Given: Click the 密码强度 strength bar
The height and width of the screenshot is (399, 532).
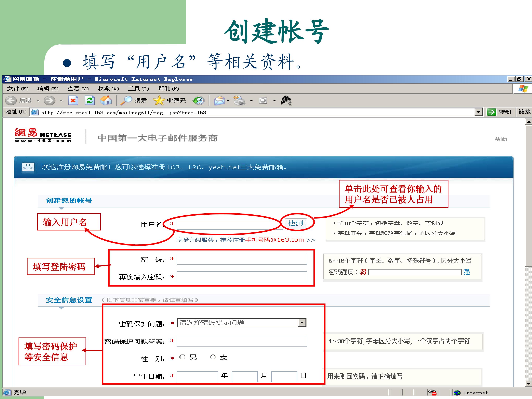Looking at the screenshot, I should click(x=415, y=272).
